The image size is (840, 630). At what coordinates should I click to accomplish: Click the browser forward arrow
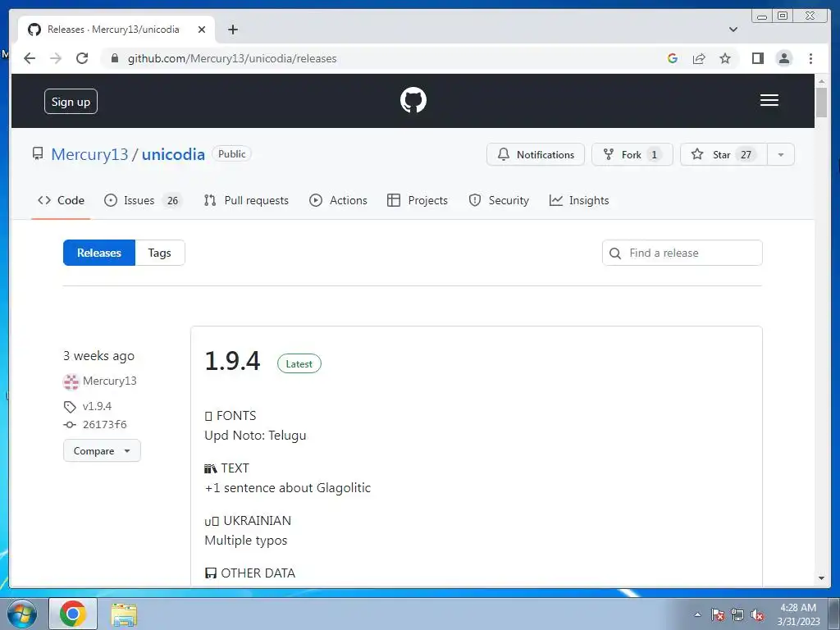tap(56, 58)
